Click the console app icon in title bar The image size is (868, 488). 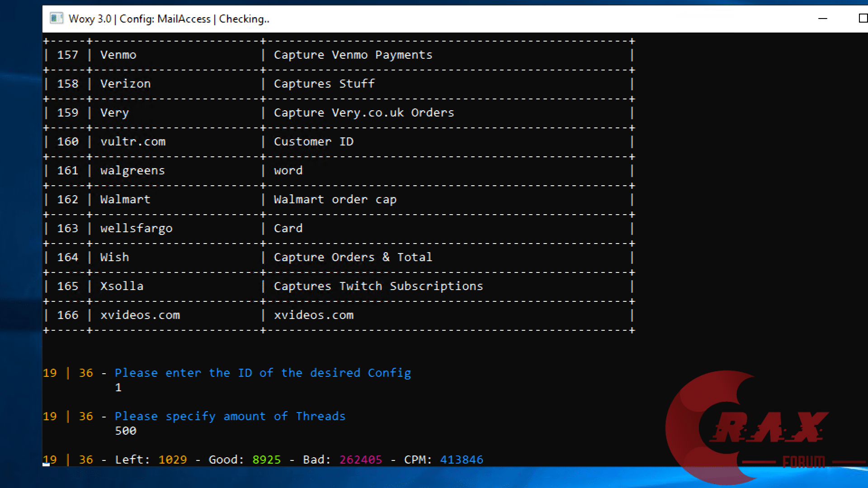click(x=57, y=19)
